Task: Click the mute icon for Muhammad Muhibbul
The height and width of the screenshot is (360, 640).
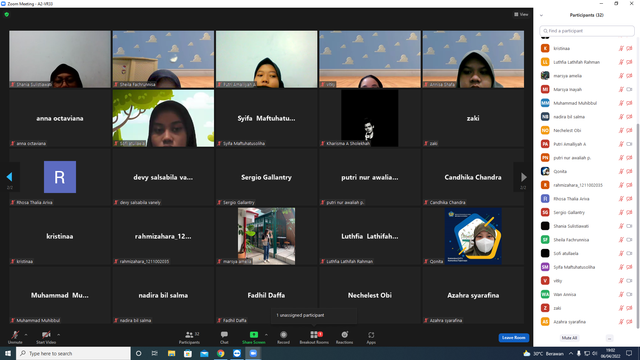Action: 621,103
